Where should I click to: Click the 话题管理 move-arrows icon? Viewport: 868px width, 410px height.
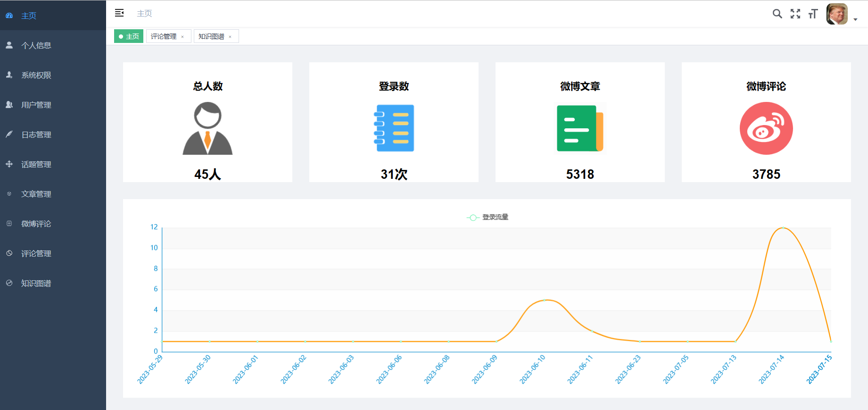(x=9, y=164)
